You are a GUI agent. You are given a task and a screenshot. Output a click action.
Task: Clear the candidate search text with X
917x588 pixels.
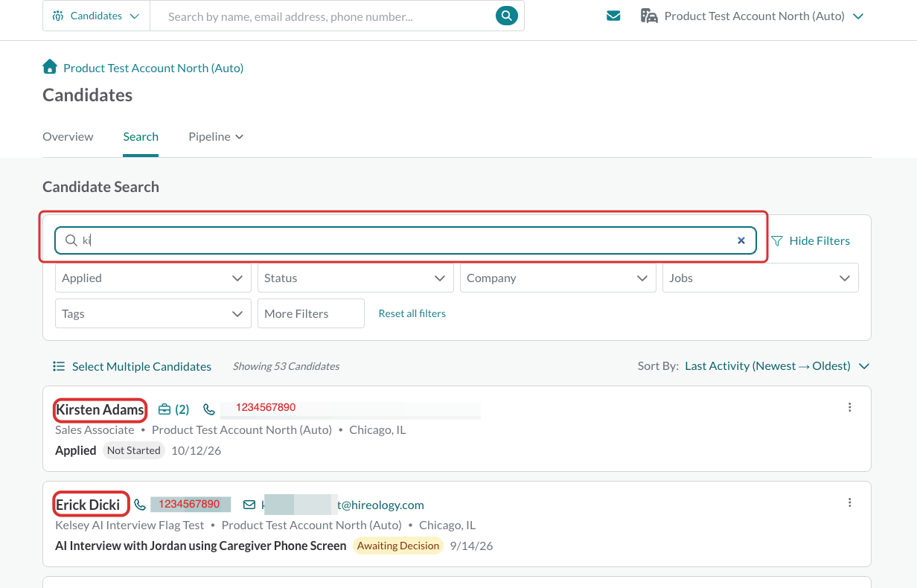click(x=741, y=240)
